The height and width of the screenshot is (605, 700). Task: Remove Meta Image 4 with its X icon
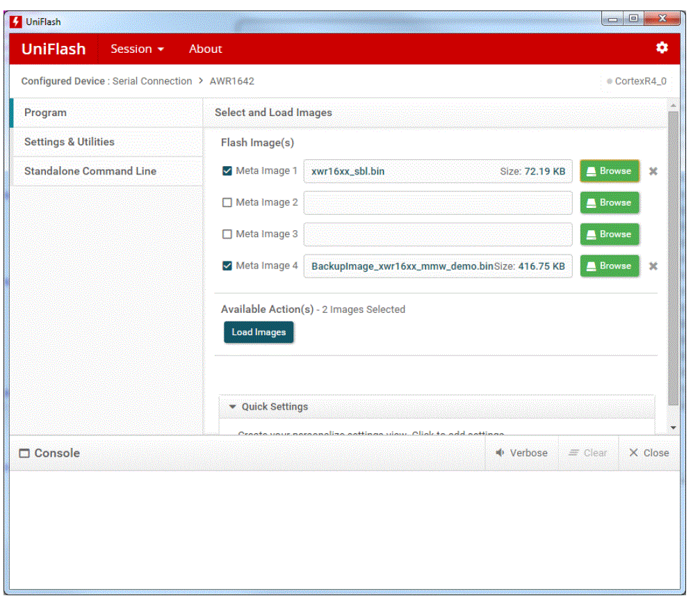pyautogui.click(x=653, y=266)
